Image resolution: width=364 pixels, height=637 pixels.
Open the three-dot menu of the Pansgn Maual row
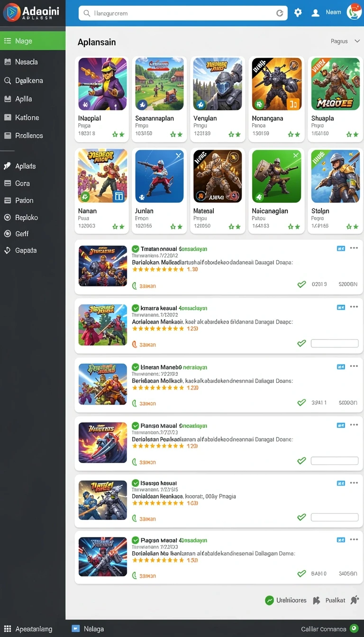[x=354, y=425]
